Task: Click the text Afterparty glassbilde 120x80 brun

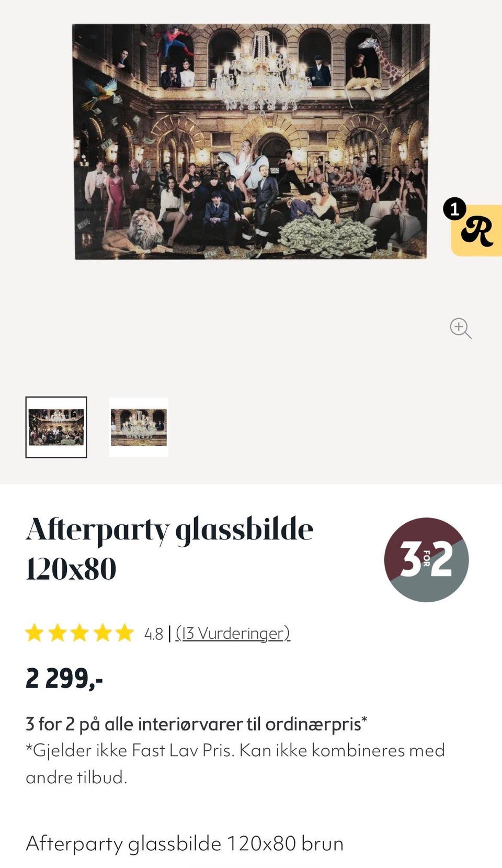Action: pos(184,843)
